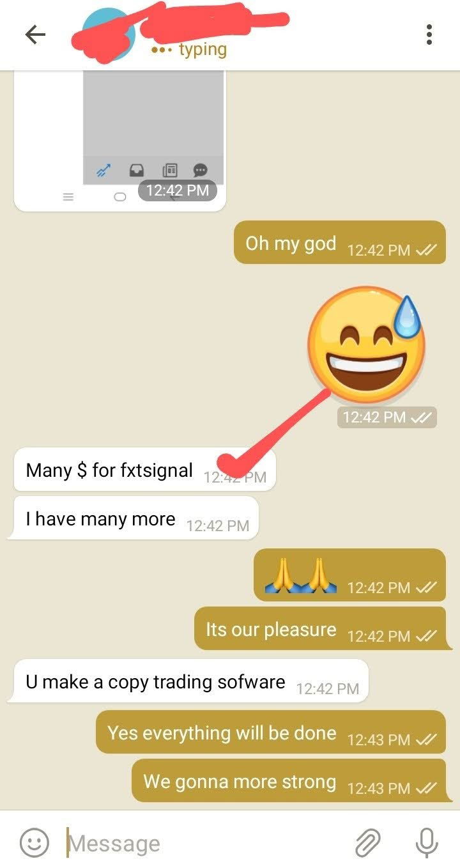This screenshot has height=868, width=460.
Task: Select the praying hands emoji message
Action: pos(349,575)
